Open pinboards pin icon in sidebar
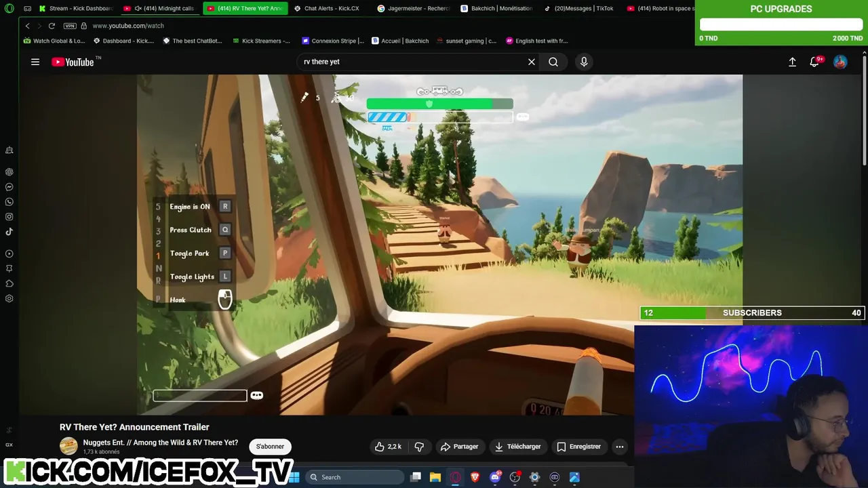 click(9, 269)
